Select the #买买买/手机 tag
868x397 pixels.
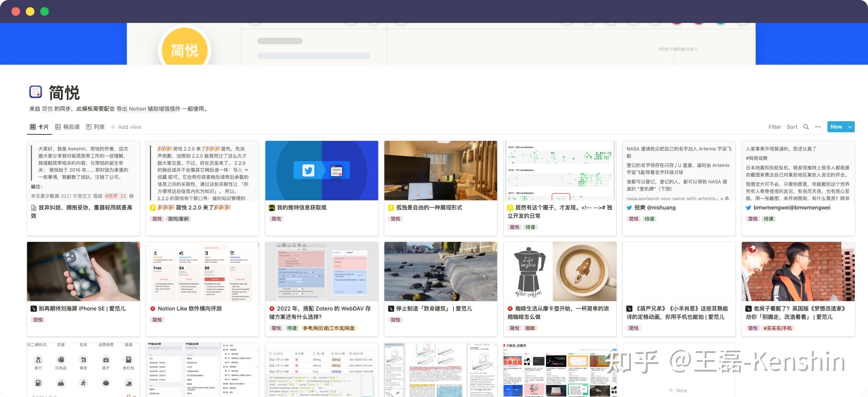pos(778,328)
